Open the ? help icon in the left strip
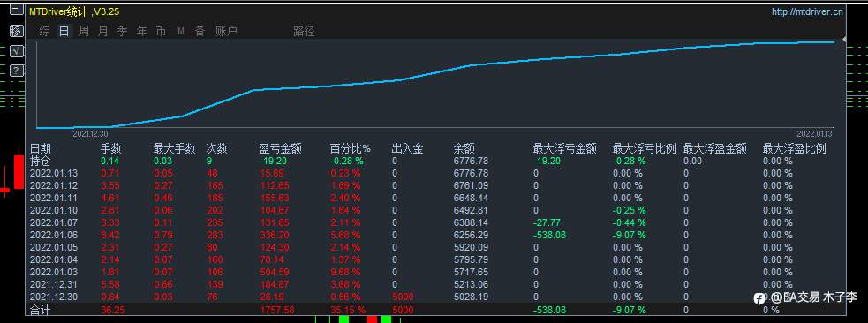The height and width of the screenshot is (323, 868). (x=16, y=71)
